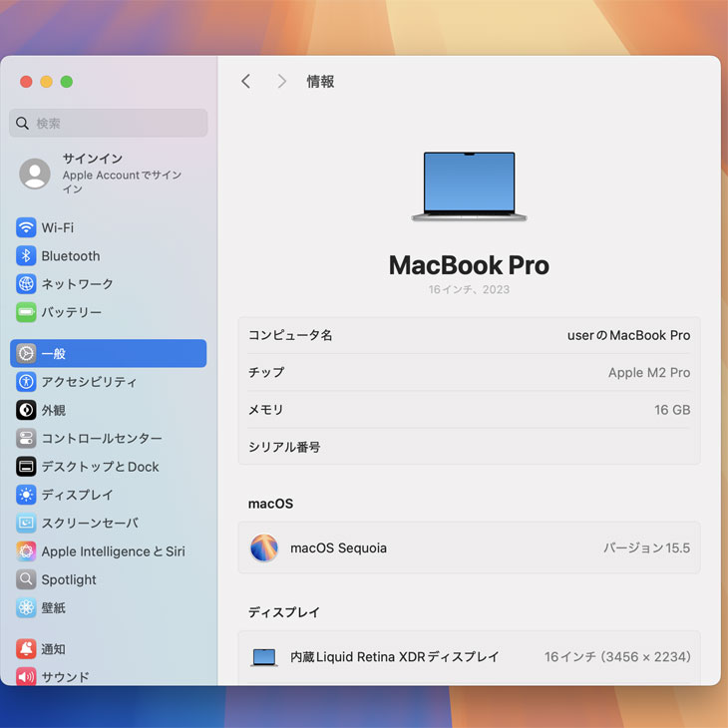Minimize the window with the yellow button
728x728 pixels.
coord(47,82)
